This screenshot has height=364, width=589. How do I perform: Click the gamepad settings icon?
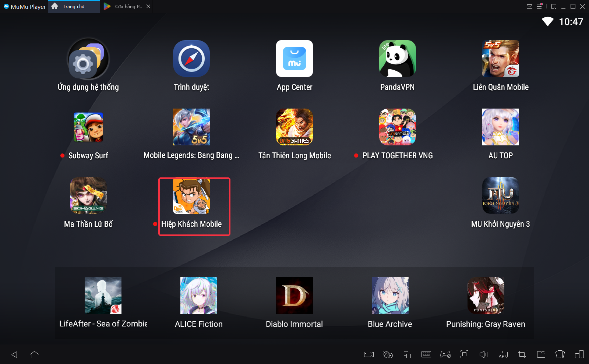point(445,354)
